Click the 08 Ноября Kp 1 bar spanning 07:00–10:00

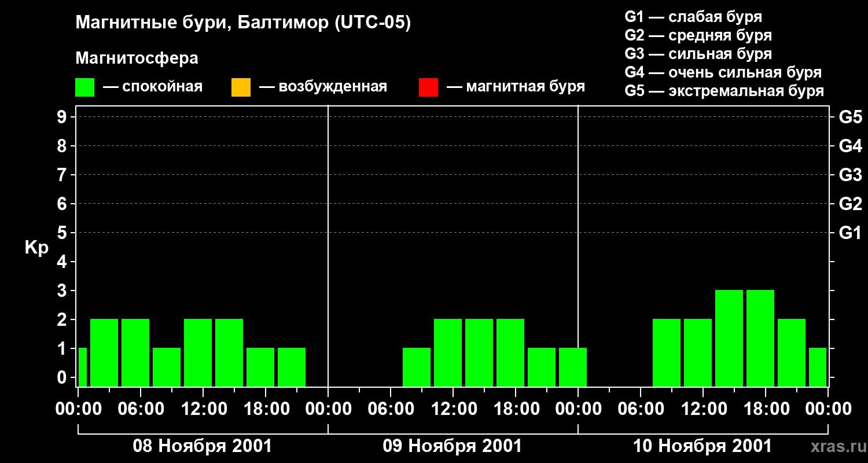pos(167,367)
